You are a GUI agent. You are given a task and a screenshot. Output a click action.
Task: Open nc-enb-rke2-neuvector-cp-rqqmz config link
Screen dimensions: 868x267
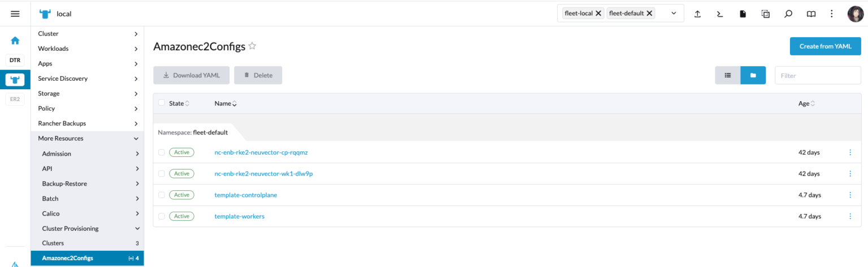[261, 152]
